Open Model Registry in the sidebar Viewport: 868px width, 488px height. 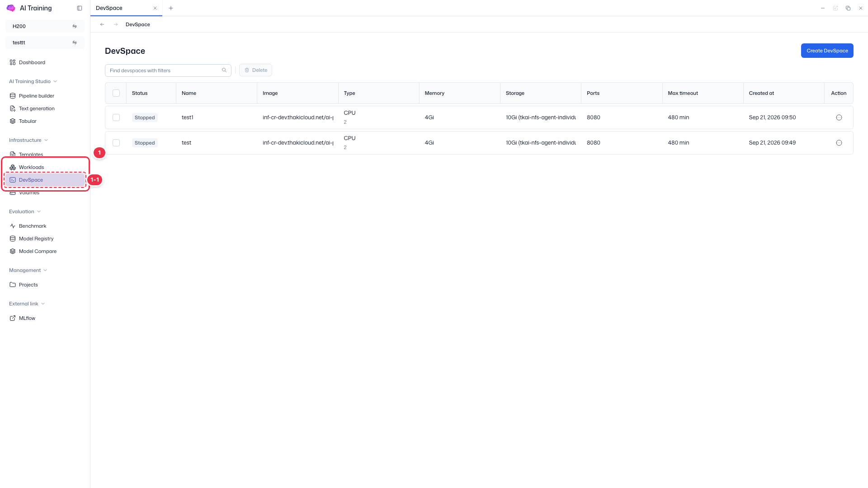point(36,239)
